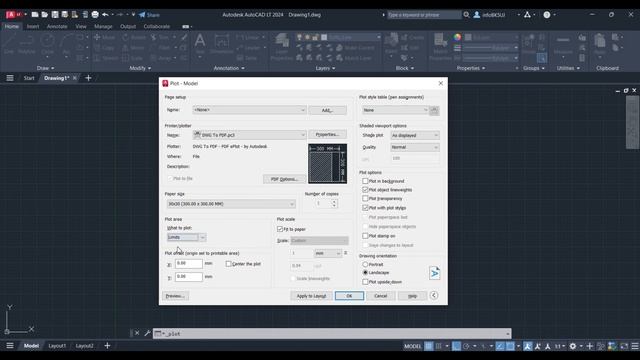This screenshot has width=640, height=360.
Task: Enable Plot in background checkbox
Action: [365, 181]
